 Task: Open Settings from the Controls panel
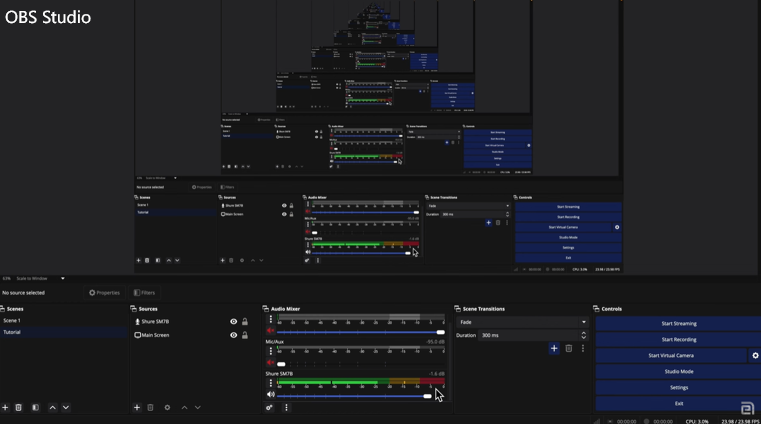tap(678, 388)
